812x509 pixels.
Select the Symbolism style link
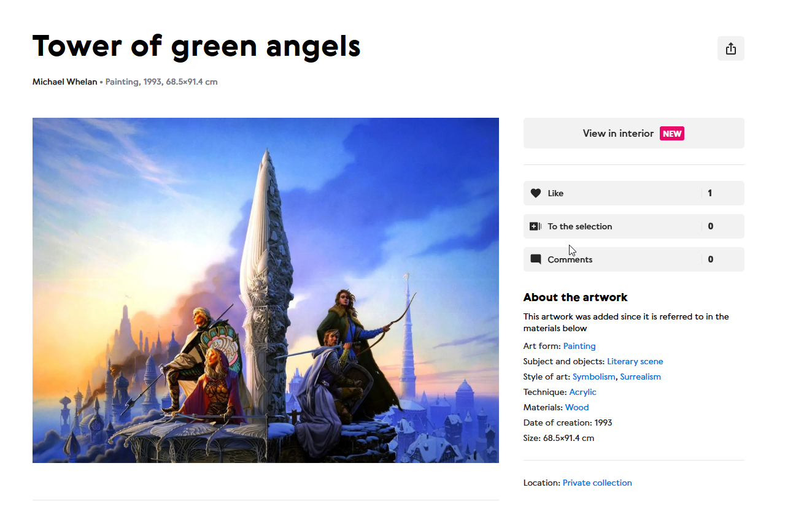click(594, 377)
